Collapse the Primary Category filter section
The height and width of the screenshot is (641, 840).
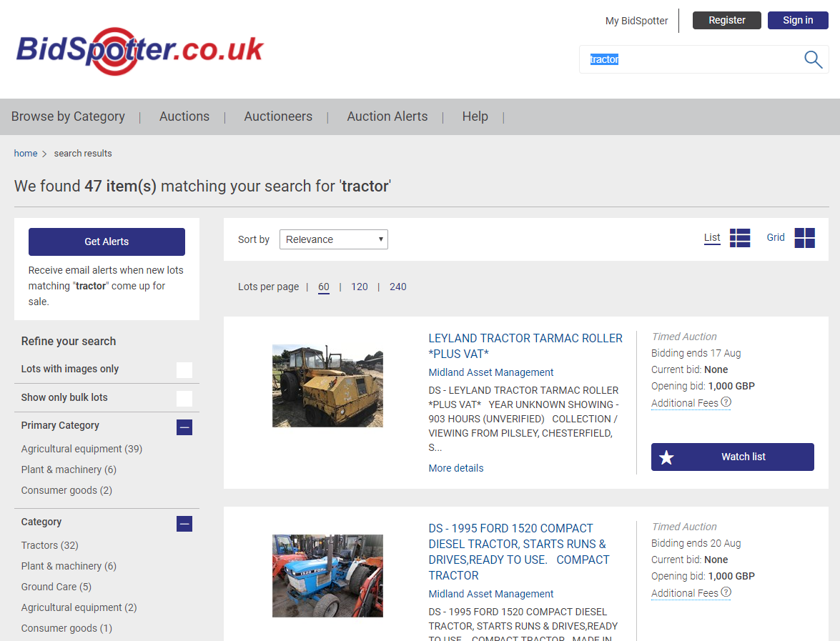pyautogui.click(x=184, y=427)
